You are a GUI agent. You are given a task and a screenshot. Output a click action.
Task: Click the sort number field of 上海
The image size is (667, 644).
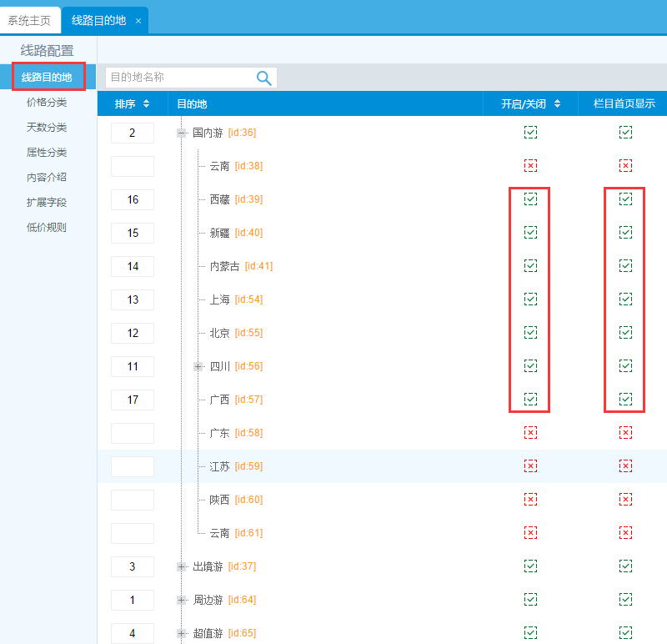132,299
